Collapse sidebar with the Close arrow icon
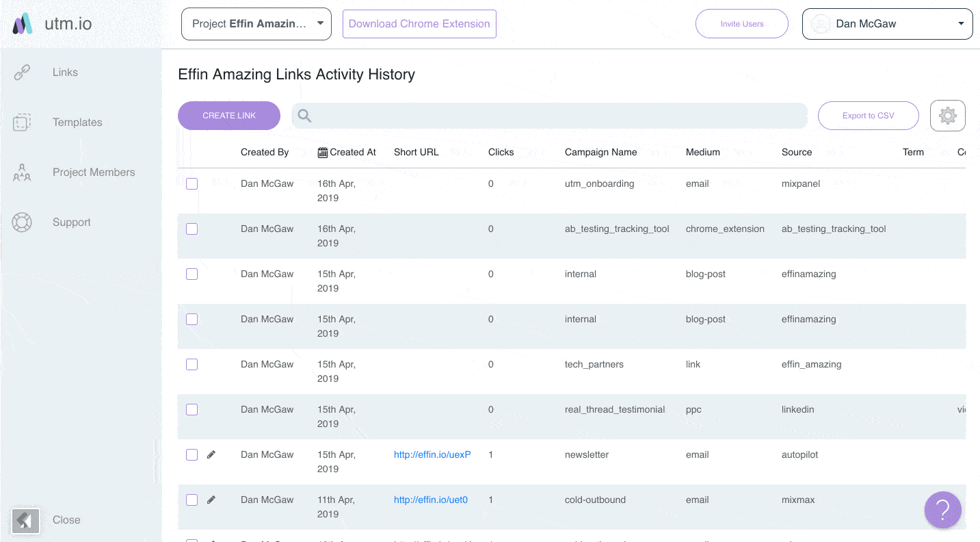The width and height of the screenshot is (980, 542). 25,520
